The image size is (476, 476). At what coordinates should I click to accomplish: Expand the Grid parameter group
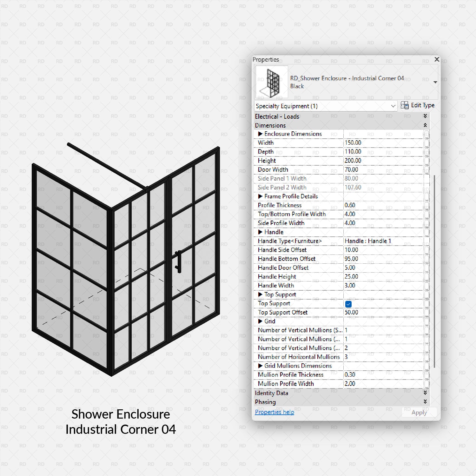click(x=260, y=321)
